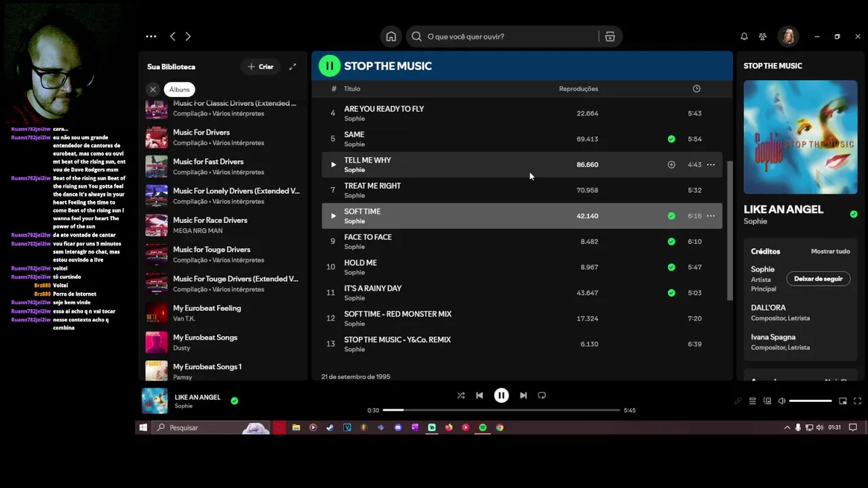Navigate back with left arrow

click(x=173, y=37)
